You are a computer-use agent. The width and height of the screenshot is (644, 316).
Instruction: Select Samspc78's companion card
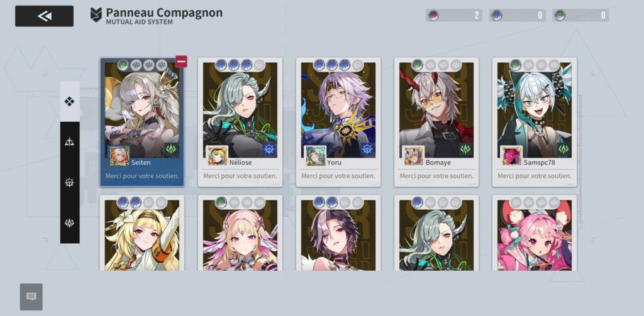pos(535,123)
